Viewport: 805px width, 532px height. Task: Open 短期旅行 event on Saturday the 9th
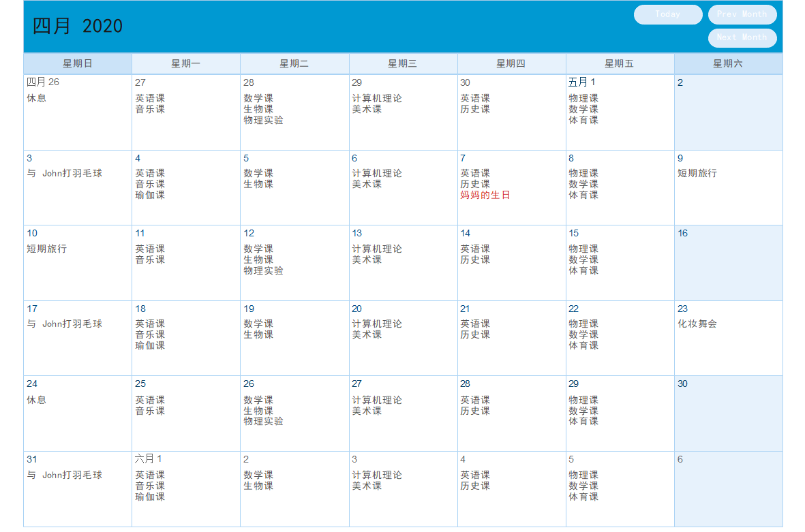tap(697, 174)
